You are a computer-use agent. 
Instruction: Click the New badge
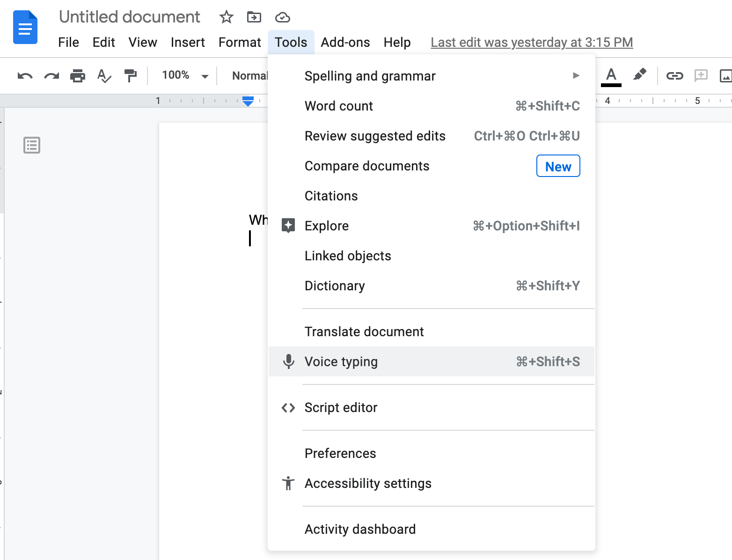pos(558,166)
